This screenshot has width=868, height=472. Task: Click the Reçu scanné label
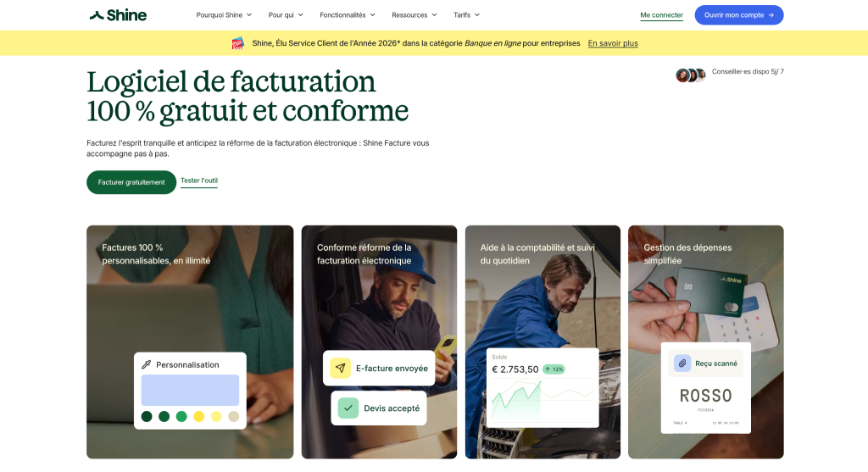tap(716, 364)
